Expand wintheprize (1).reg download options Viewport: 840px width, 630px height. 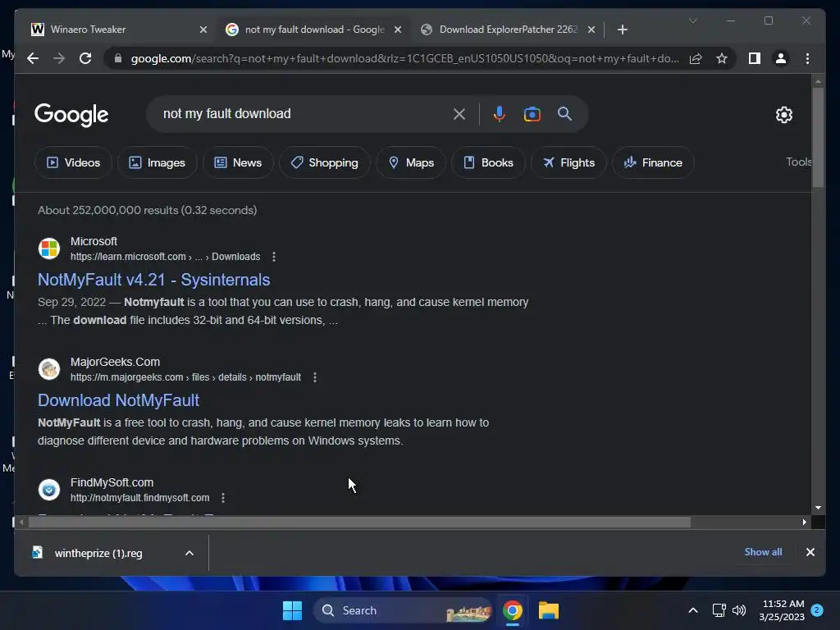click(x=189, y=553)
